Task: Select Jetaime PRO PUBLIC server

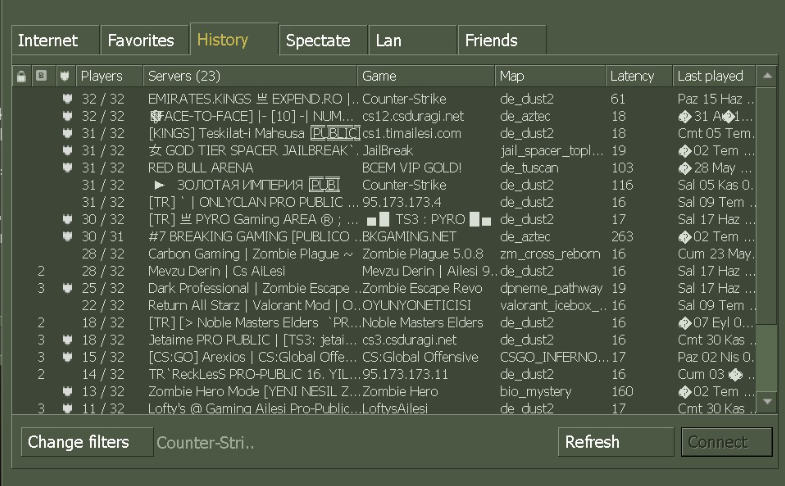Action: pos(253,340)
